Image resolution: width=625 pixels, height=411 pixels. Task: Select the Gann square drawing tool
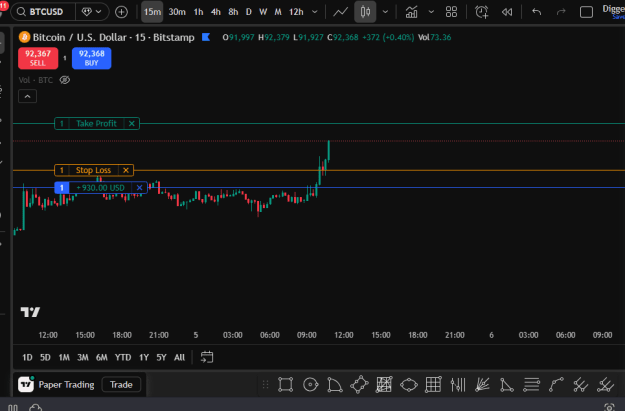point(384,385)
